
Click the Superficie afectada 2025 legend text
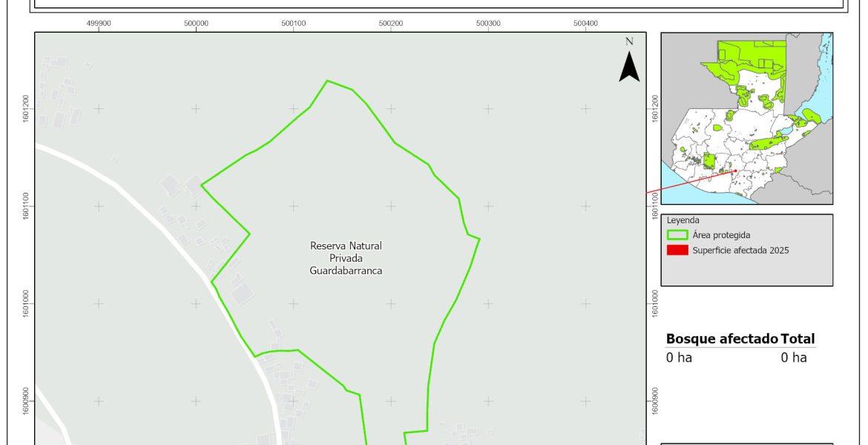point(740,250)
